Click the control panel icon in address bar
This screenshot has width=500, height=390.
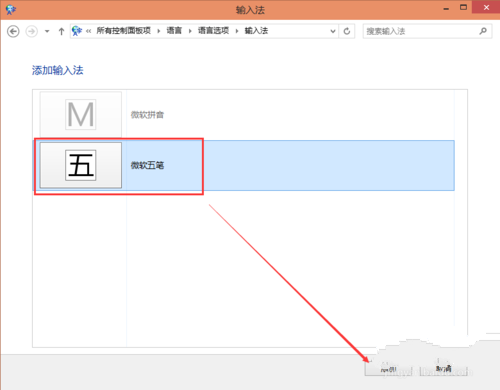coord(77,31)
